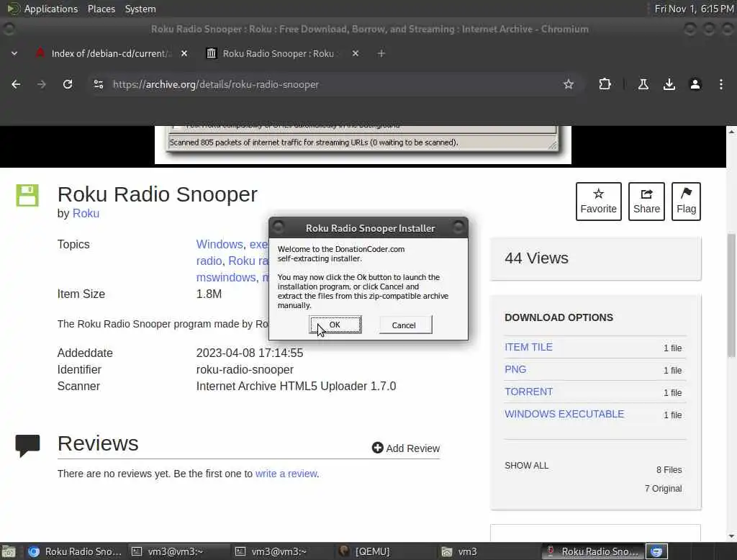Open site information icon in address bar

point(98,85)
